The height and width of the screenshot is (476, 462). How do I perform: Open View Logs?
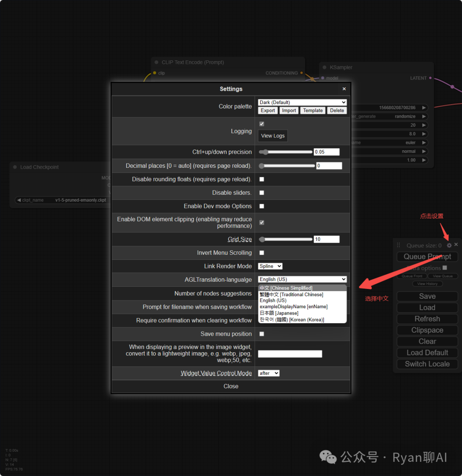coord(273,136)
